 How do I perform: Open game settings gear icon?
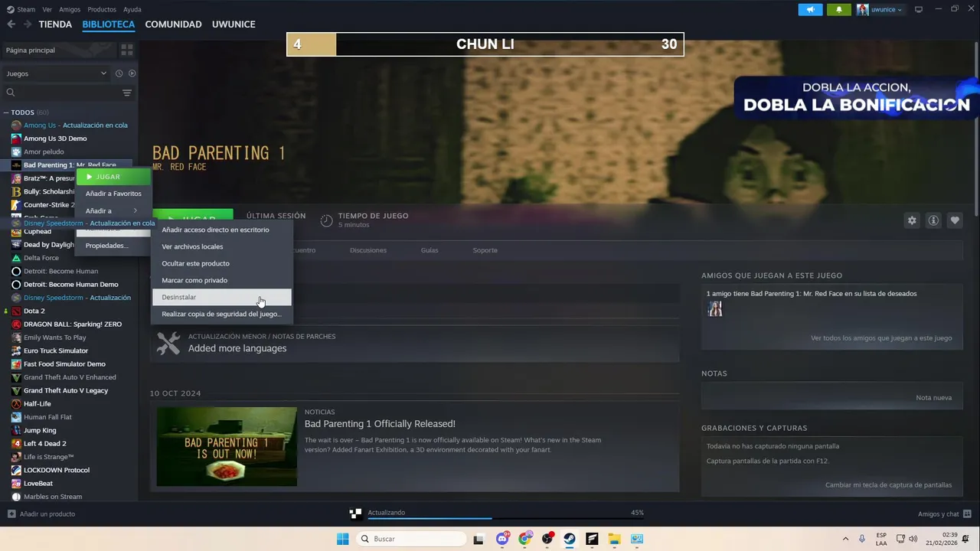point(912,220)
